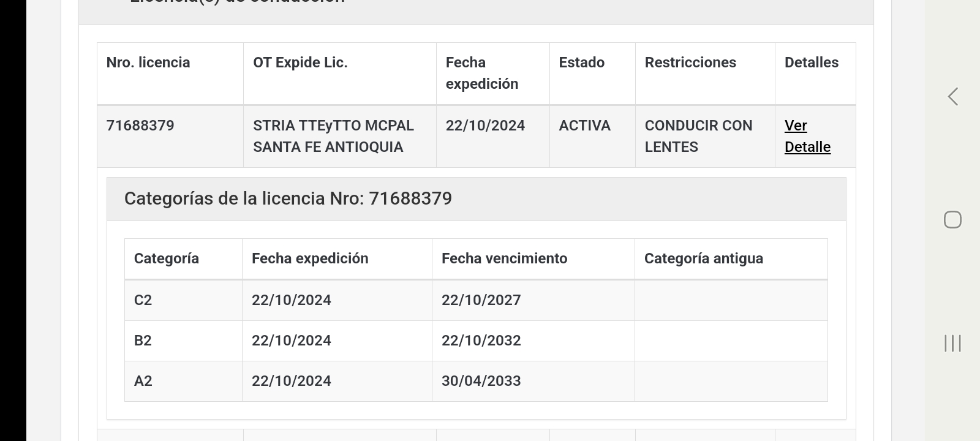Viewport: 980px width, 441px height.
Task: Select the ACTIVA status cell
Action: (584, 126)
